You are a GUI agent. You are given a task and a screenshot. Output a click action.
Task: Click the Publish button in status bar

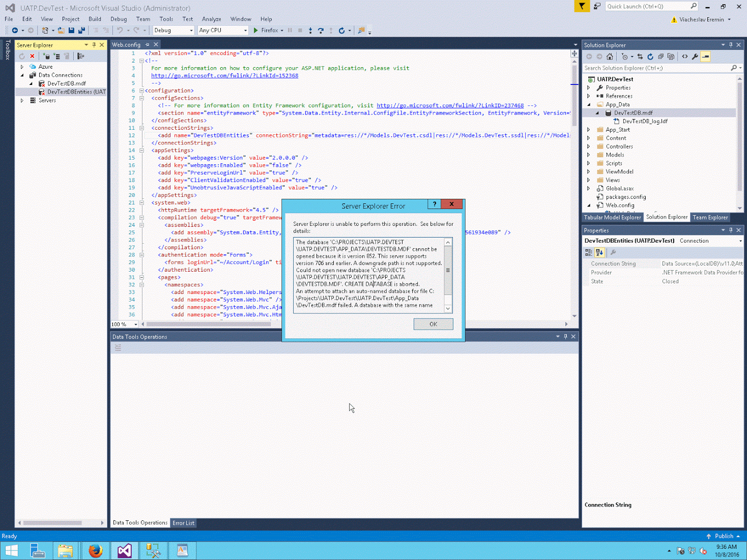pos(723,536)
